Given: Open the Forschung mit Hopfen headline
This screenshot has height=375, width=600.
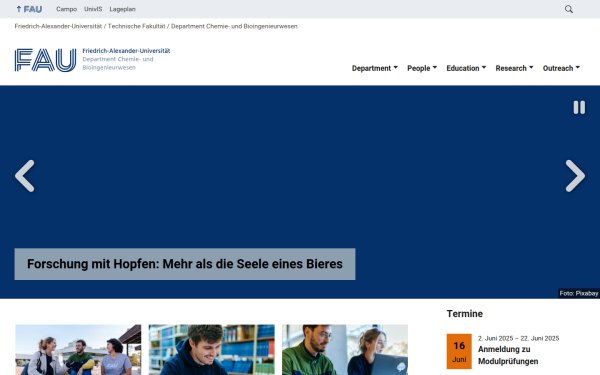Looking at the screenshot, I should [x=185, y=264].
